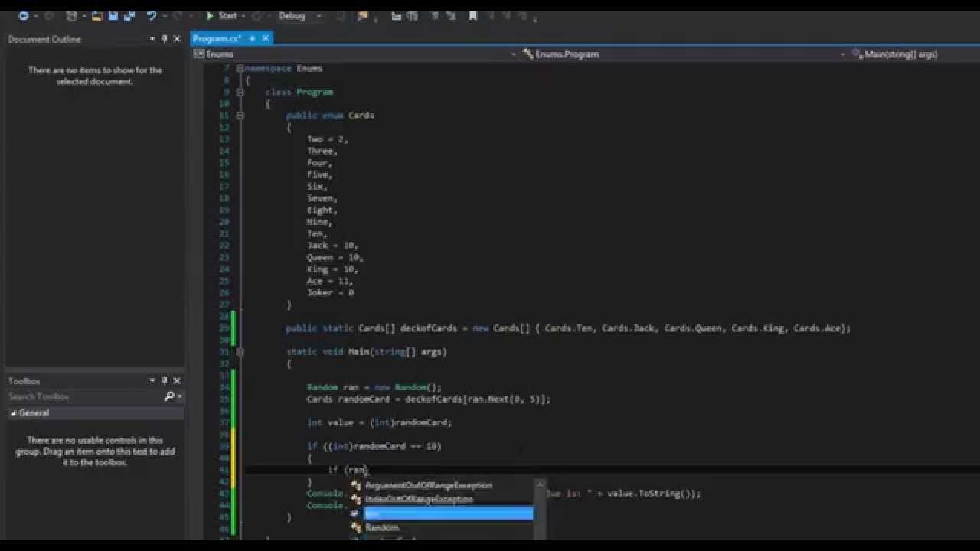980x551 pixels.
Task: Click 'Jack = 10,' enum line
Action: click(333, 246)
